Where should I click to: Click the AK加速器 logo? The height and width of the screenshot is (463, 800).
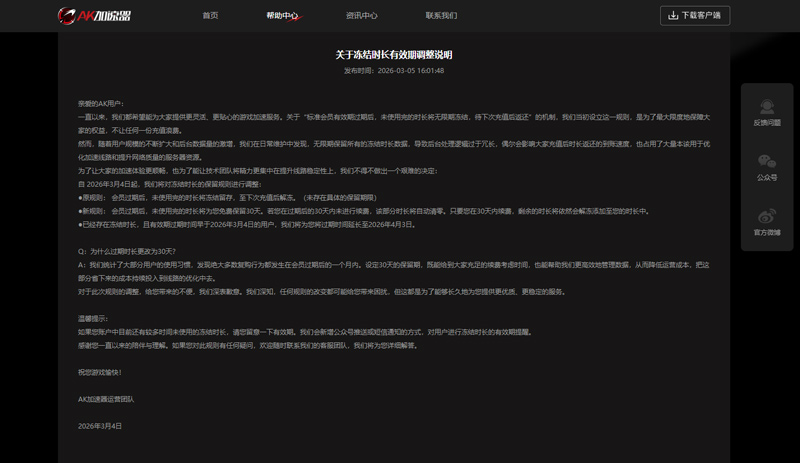pyautogui.click(x=94, y=16)
